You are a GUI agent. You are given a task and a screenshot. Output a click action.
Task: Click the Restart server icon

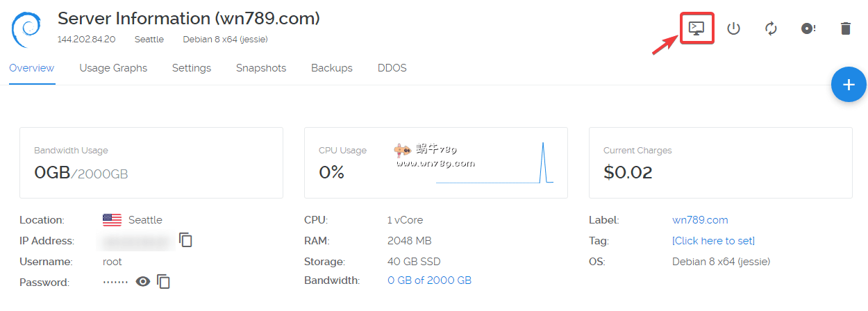(x=771, y=28)
